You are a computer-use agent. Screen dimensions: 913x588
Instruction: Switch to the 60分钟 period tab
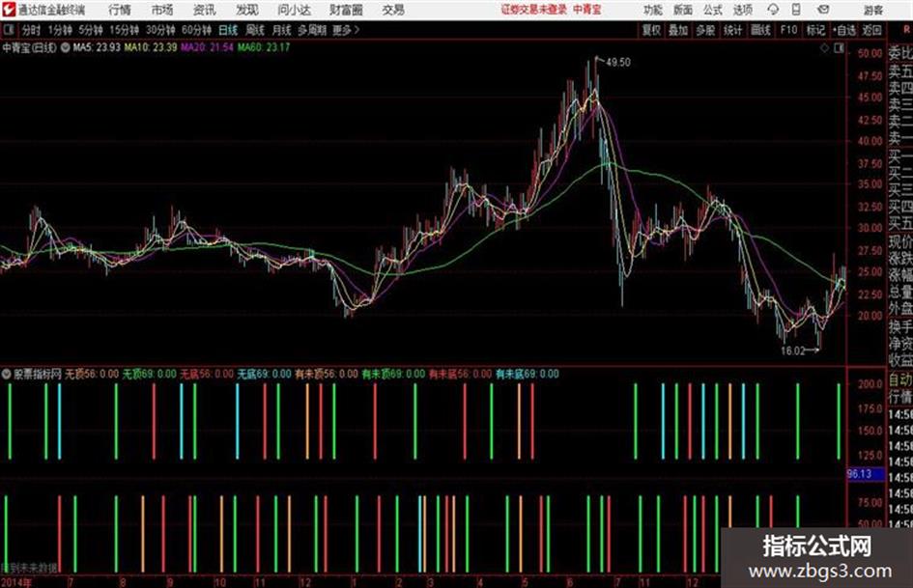click(196, 30)
